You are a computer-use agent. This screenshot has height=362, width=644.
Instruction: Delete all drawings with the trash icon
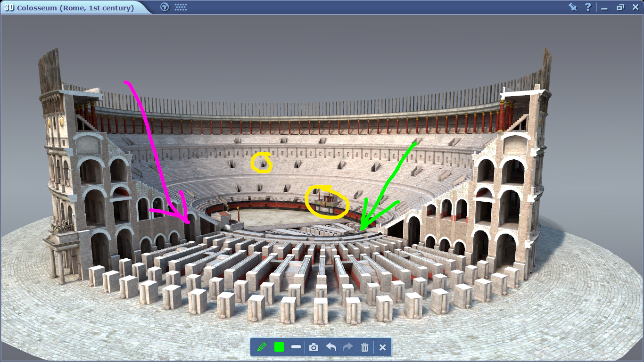(x=364, y=347)
